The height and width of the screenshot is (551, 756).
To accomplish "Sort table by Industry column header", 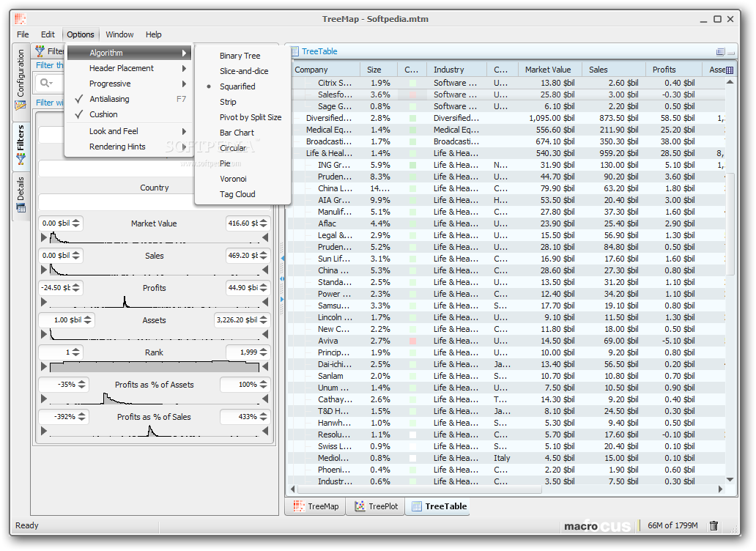I will (456, 70).
